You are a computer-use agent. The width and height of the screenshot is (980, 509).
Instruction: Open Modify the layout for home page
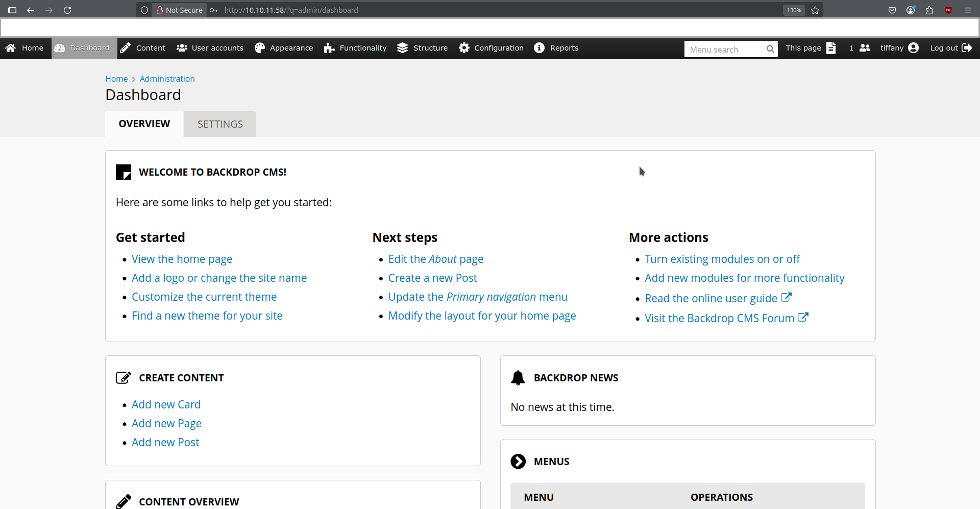click(482, 316)
